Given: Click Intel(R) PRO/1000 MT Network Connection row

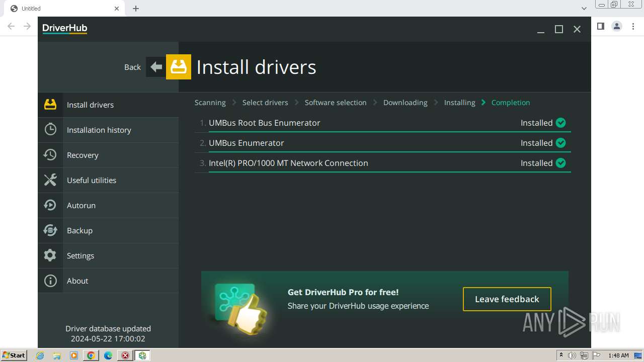Looking at the screenshot, I should pyautogui.click(x=383, y=163).
